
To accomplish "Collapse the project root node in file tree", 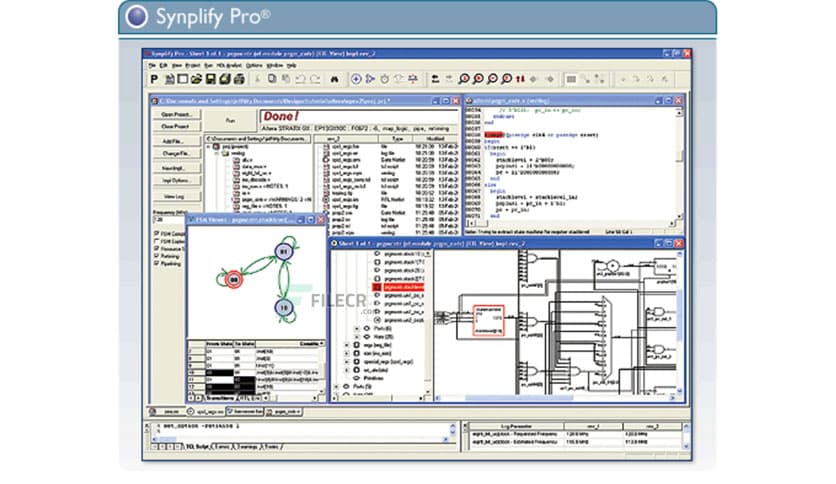I will pyautogui.click(x=208, y=146).
